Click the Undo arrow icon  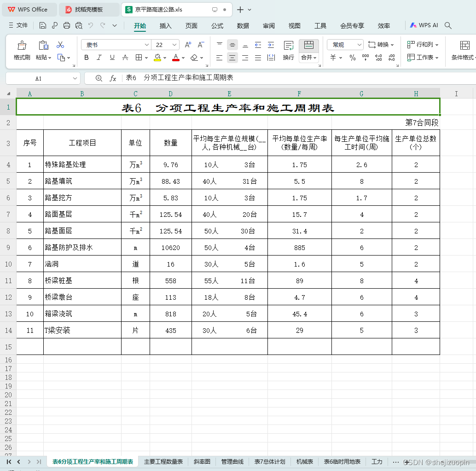click(x=91, y=25)
